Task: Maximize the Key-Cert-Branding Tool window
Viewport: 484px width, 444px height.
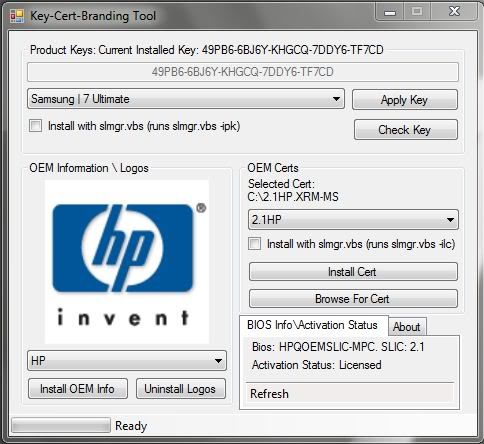Action: pos(417,12)
